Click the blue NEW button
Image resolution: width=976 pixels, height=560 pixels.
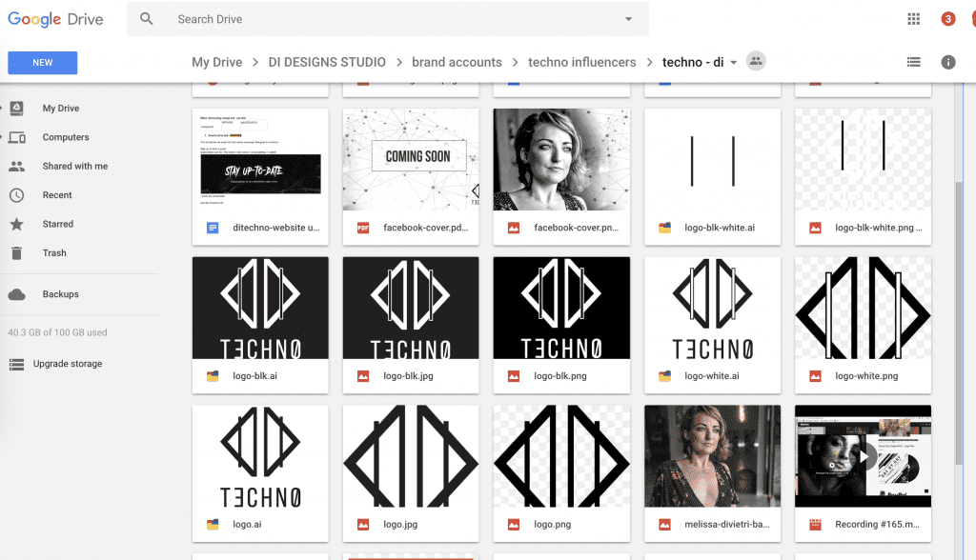43,63
